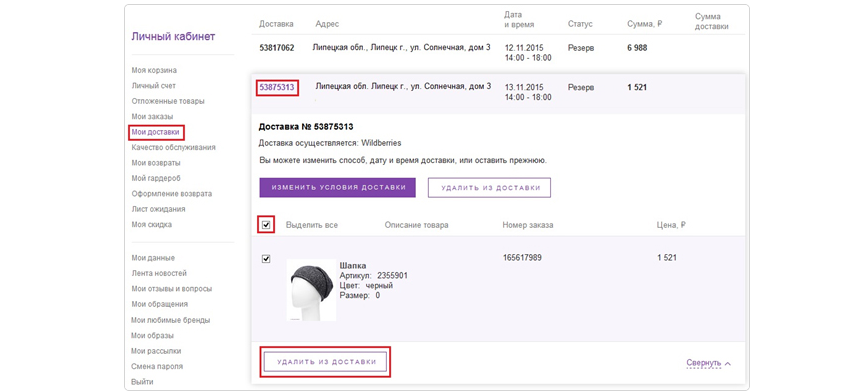Go to Мои отзывы и вопросы
This screenshot has width=847, height=392.
[x=172, y=289]
